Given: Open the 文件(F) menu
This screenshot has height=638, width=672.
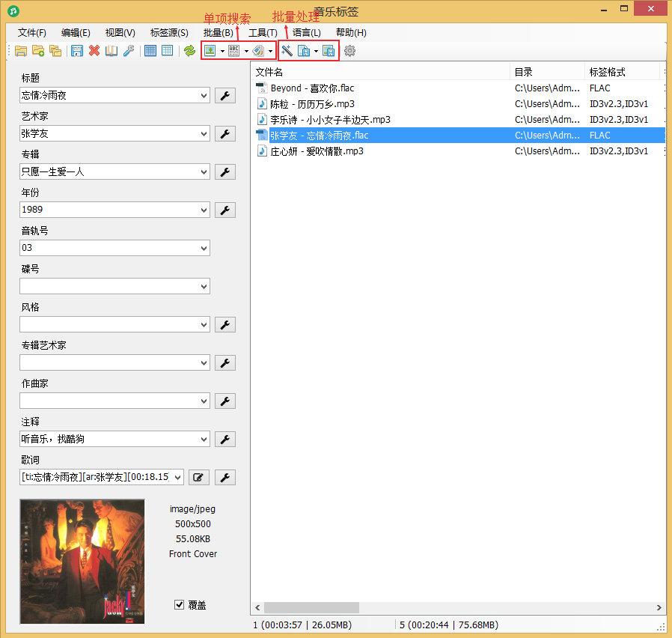Looking at the screenshot, I should 31,32.
